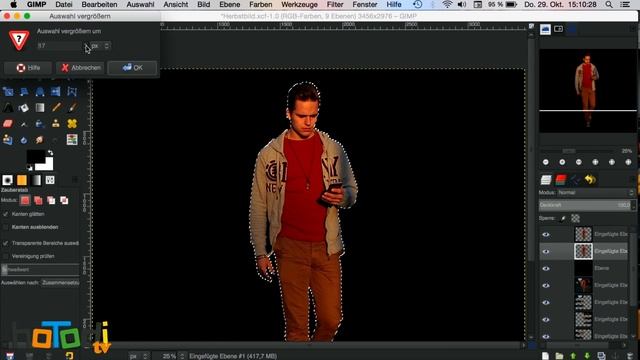Open the Ebene menu
Screen dimensions: 640x360
[229, 4]
